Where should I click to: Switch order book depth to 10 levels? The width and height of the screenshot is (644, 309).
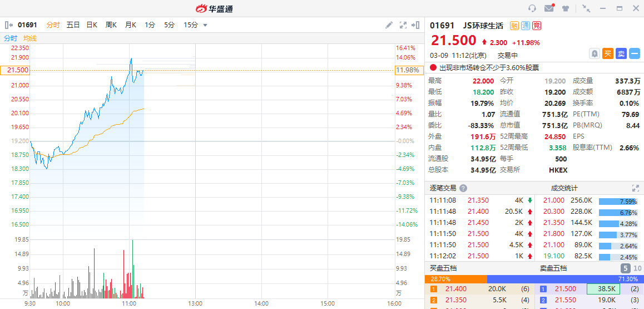pyautogui.click(x=637, y=268)
